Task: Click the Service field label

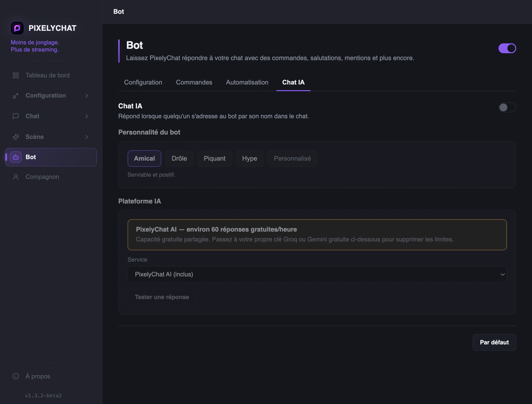Action: [x=137, y=260]
